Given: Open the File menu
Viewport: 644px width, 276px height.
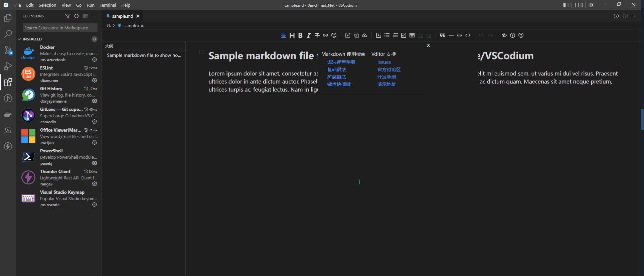Looking at the screenshot, I should (x=18, y=5).
